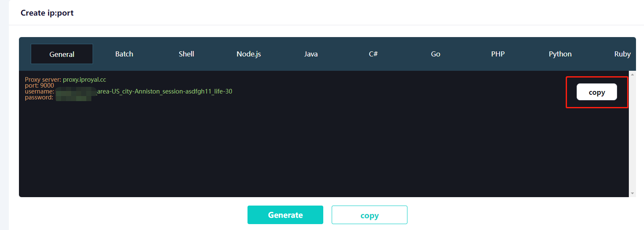The image size is (644, 230).
Task: Click the code panel scrollbar up arrow
Action: [x=632, y=75]
